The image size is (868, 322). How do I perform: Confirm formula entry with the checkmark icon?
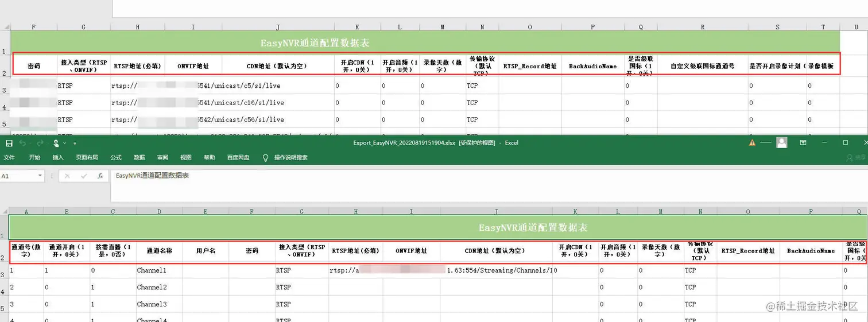coord(84,176)
